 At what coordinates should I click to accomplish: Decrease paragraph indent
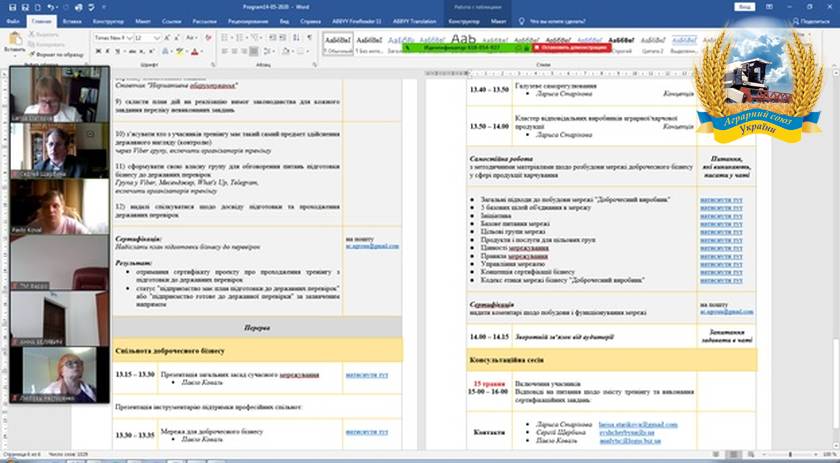click(x=272, y=38)
